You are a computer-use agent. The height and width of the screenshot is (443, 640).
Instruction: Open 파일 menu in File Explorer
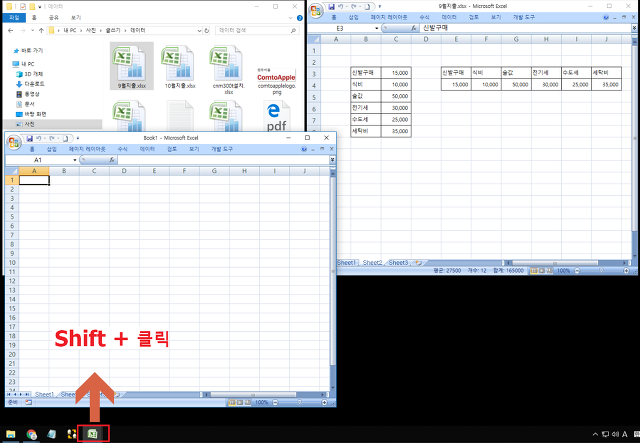14,18
